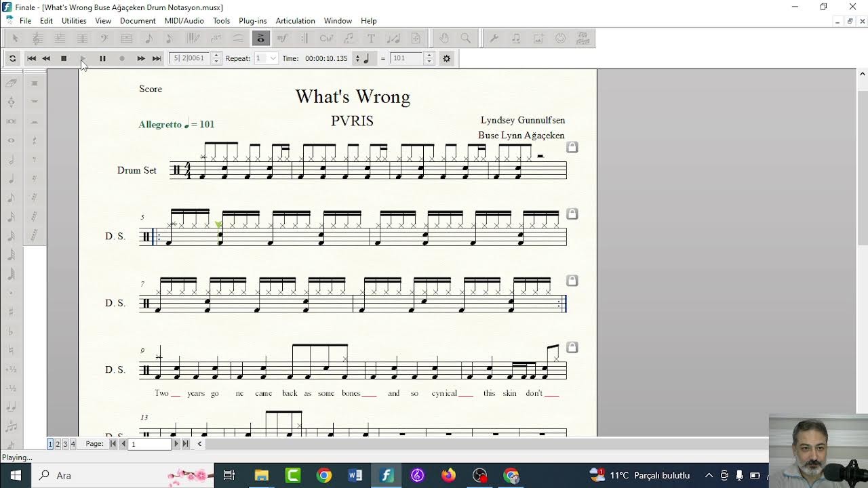This screenshot has width=868, height=488.
Task: Open the Document menu
Action: (138, 21)
